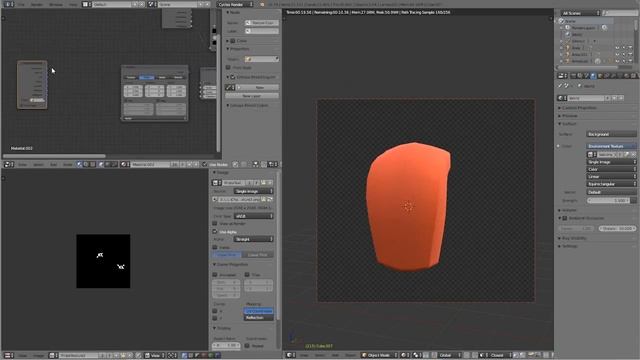Click the Material.002 name field in node header
Screen dimensions: 640x360
[151, 164]
